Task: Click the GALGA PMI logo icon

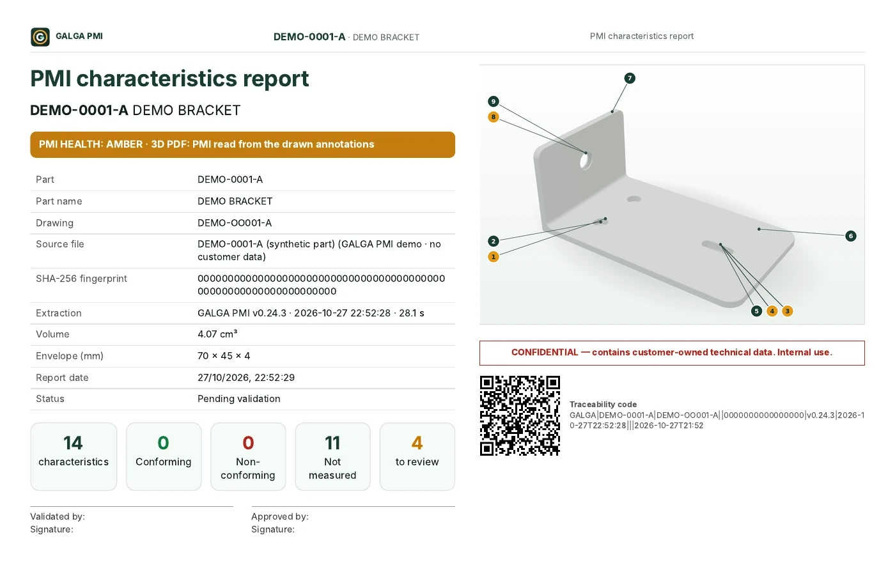Action: click(40, 37)
